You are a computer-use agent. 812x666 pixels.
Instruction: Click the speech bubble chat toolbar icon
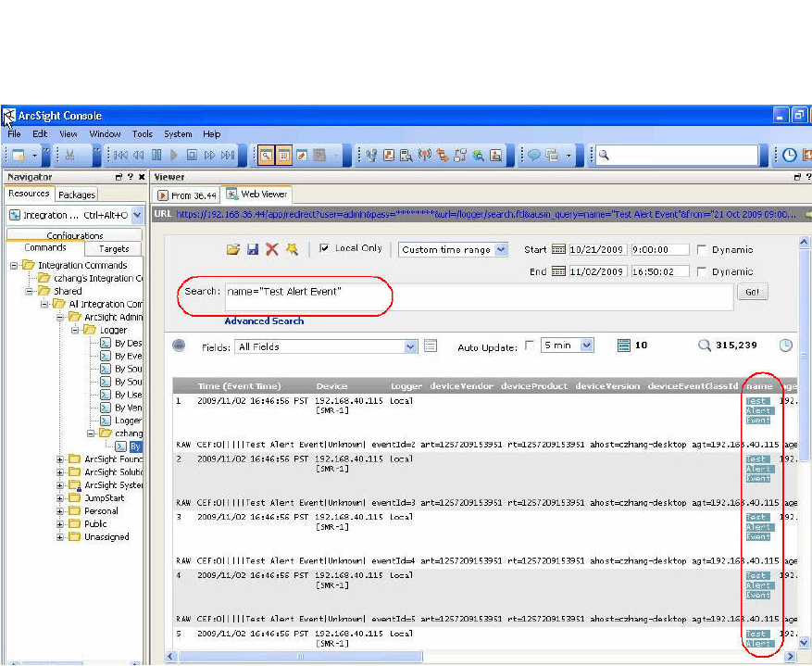[x=534, y=155]
